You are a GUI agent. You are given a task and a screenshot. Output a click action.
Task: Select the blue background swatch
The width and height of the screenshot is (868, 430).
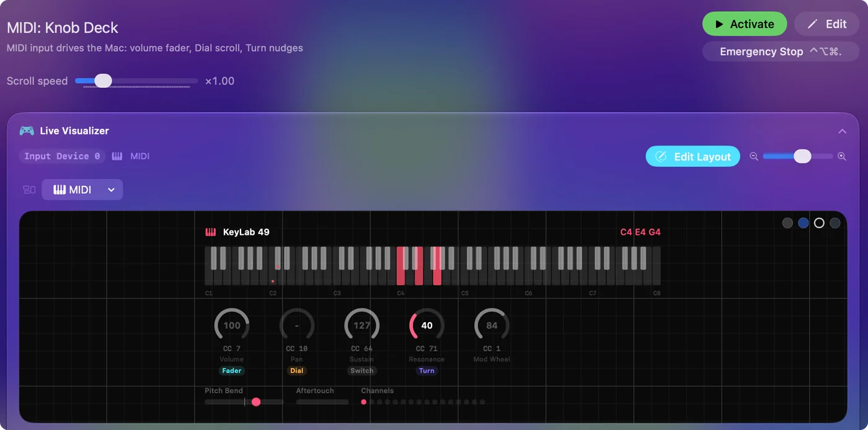coord(804,223)
